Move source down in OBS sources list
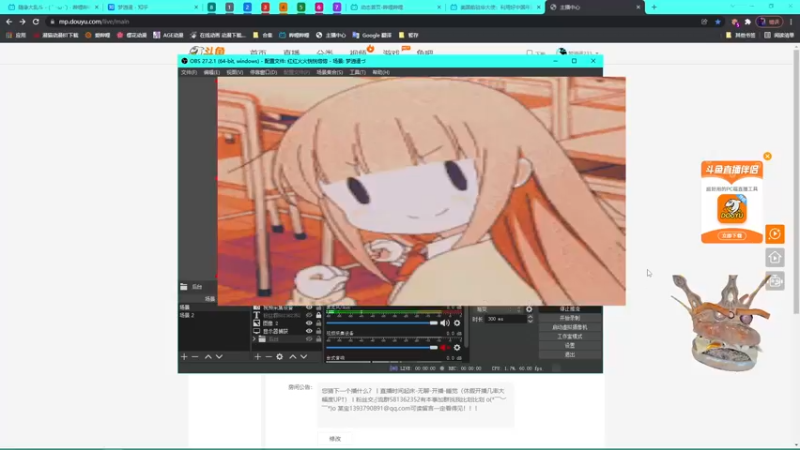This screenshot has height=450, width=800. (x=304, y=357)
